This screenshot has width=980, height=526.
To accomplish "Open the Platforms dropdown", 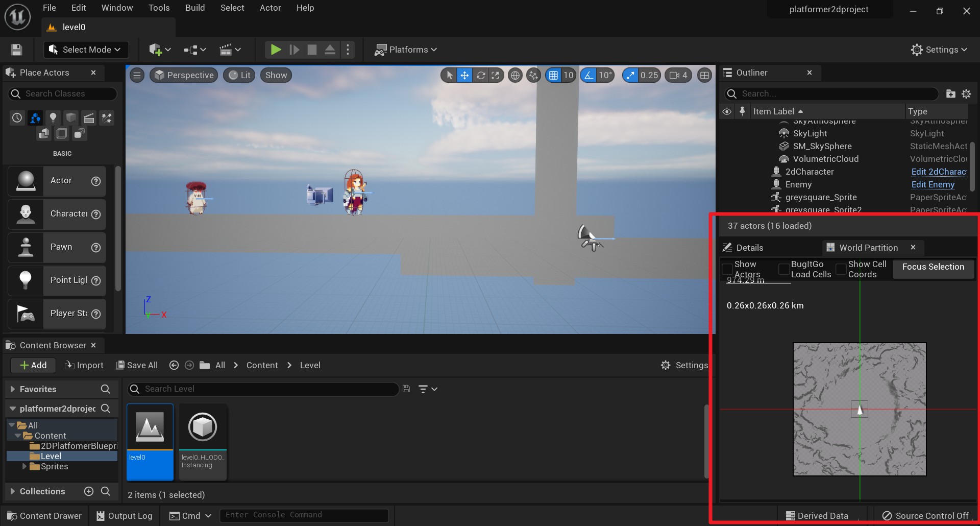I will (406, 50).
